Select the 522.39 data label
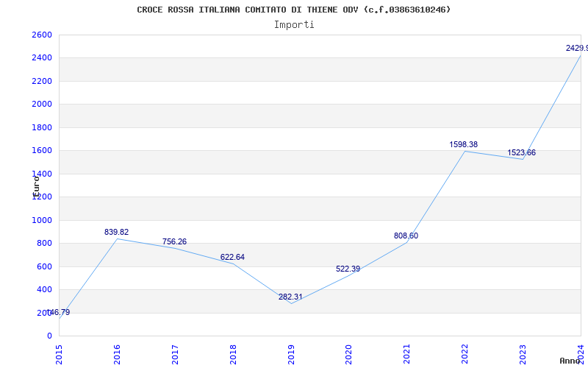The width and height of the screenshot is (588, 368). click(348, 269)
